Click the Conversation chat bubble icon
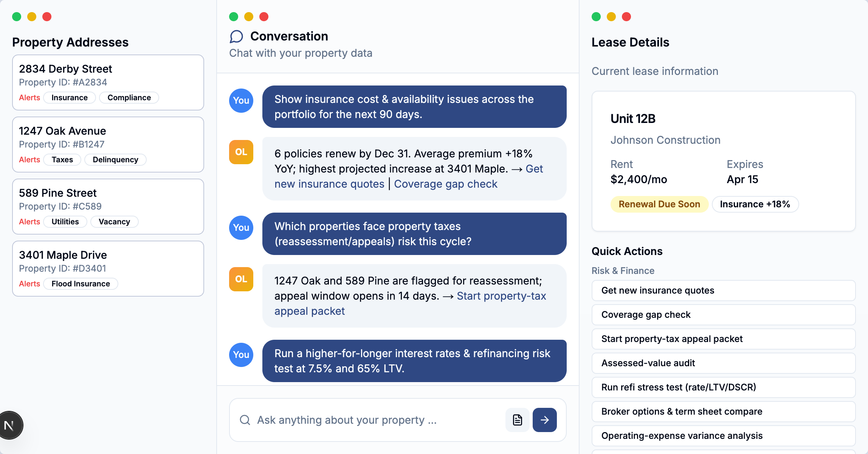868x454 pixels. (236, 36)
